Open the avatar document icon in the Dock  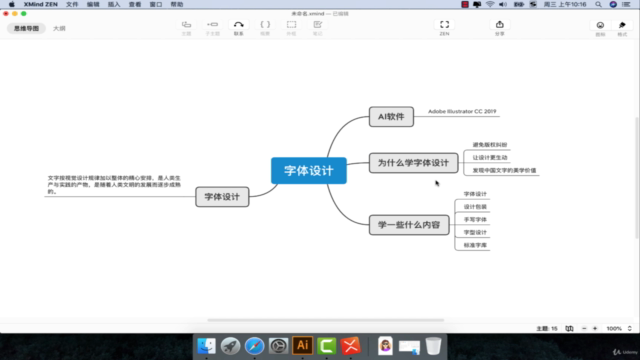(385, 346)
